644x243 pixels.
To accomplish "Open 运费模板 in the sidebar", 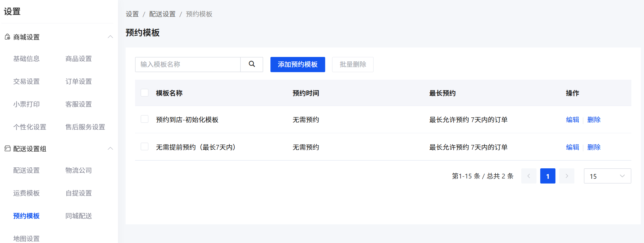I will [26, 193].
